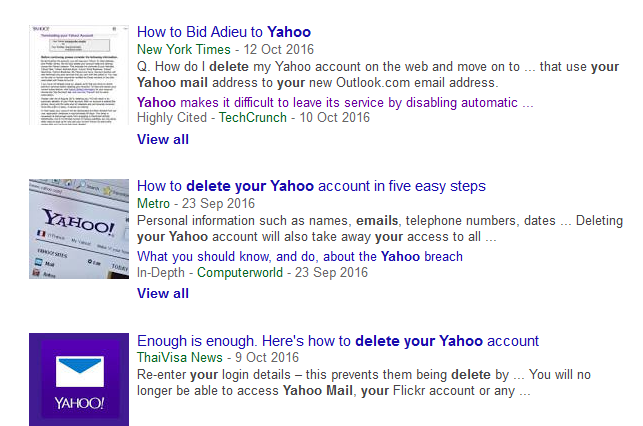The width and height of the screenshot is (643, 426).
Task: Click 'View all' under the New York Times result
Action: point(163,139)
